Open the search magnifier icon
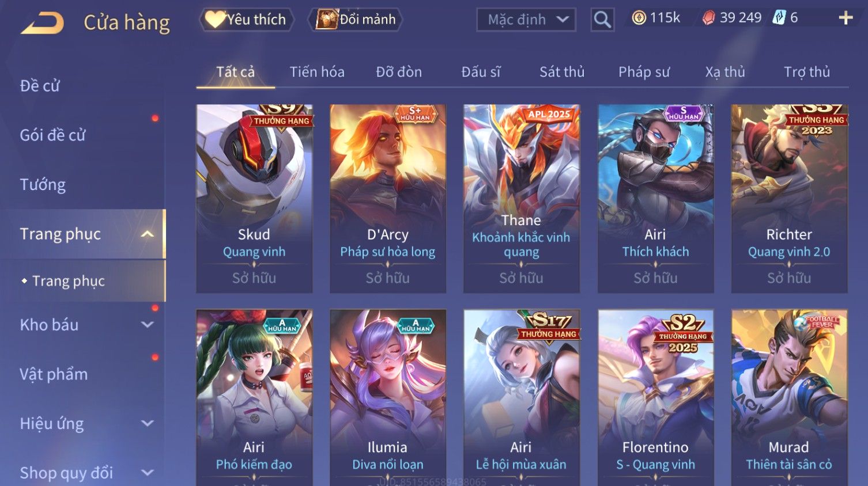868x486 pixels. click(x=602, y=20)
